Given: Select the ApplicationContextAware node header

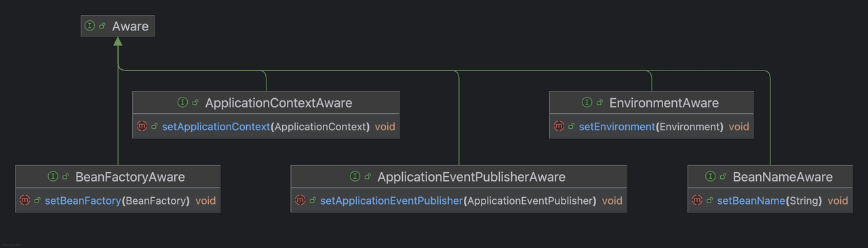Looking at the screenshot, I should point(266,102).
